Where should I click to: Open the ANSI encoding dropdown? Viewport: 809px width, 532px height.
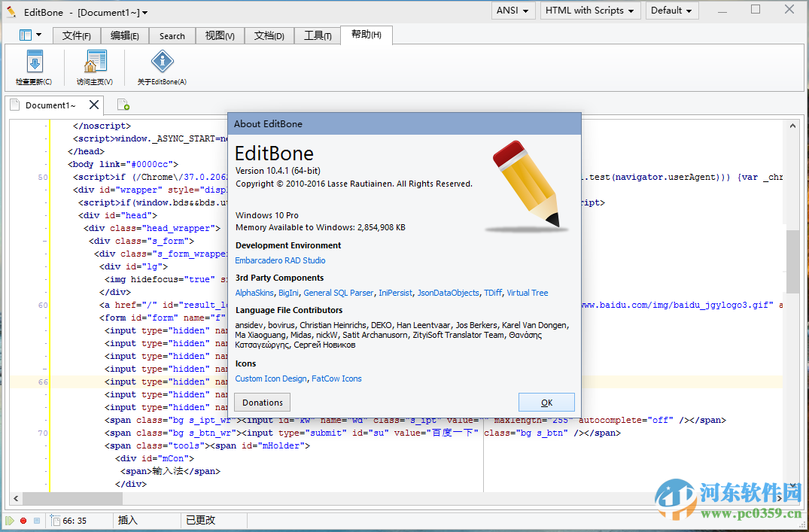point(514,11)
